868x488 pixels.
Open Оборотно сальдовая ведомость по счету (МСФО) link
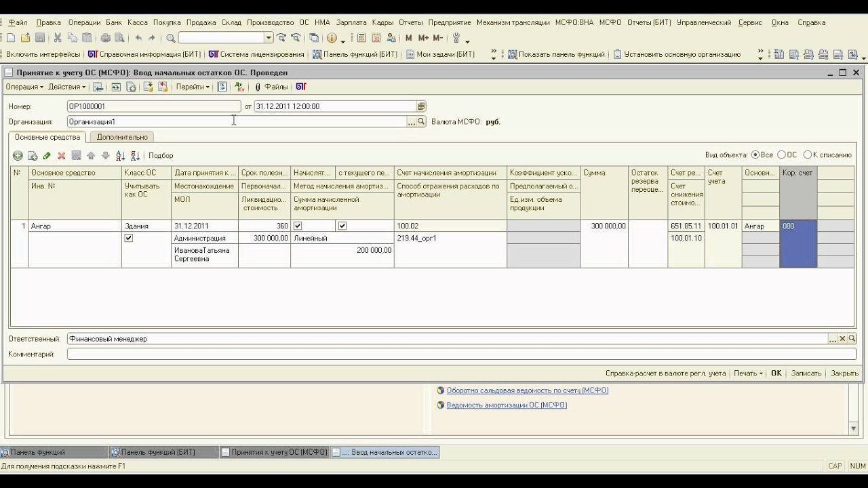(x=527, y=390)
